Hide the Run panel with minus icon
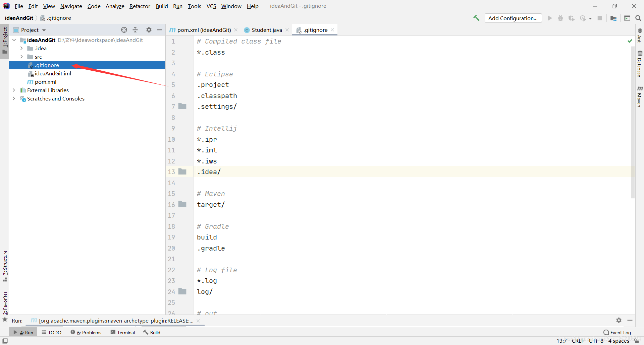 point(630,320)
